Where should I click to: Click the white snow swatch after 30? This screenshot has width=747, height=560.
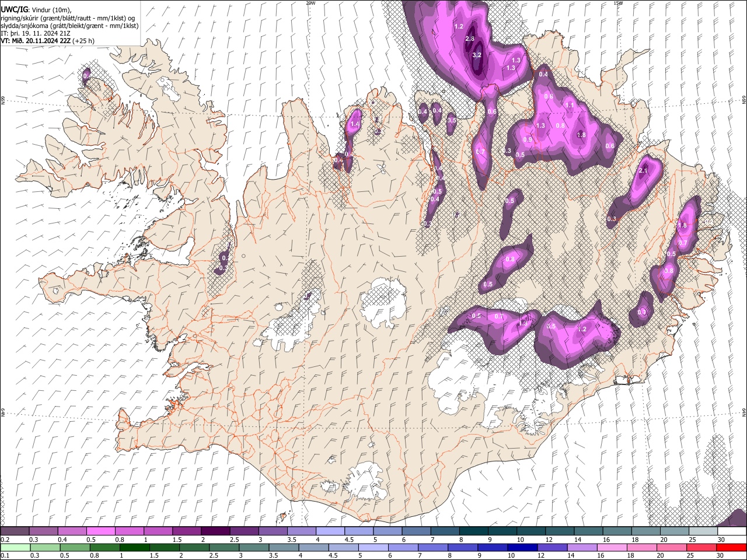pyautogui.click(x=732, y=531)
